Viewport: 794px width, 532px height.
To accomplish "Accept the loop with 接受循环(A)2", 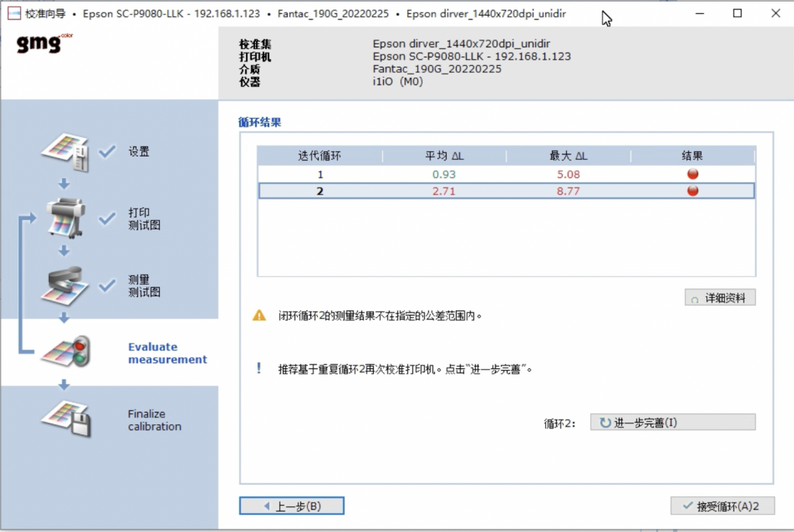I will [x=723, y=506].
